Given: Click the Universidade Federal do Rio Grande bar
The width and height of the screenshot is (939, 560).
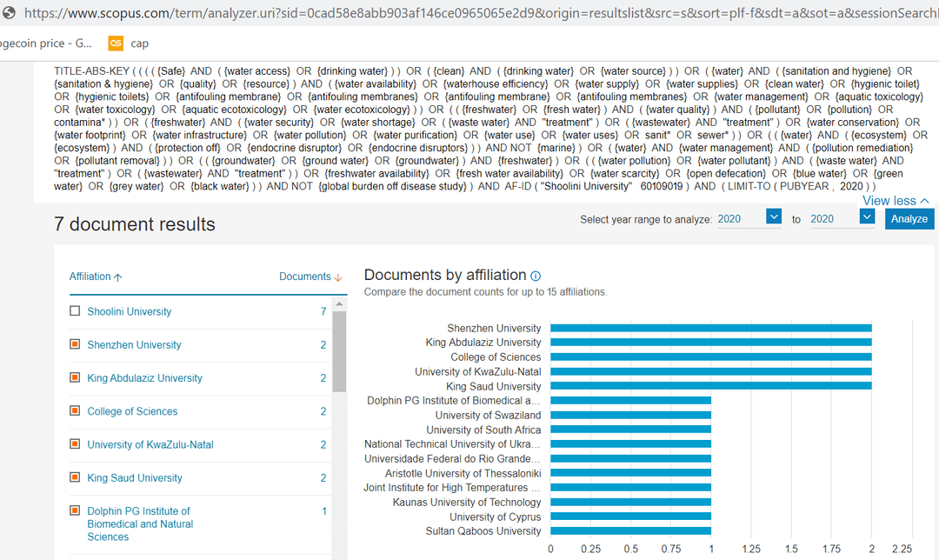Looking at the screenshot, I should pos(630,459).
